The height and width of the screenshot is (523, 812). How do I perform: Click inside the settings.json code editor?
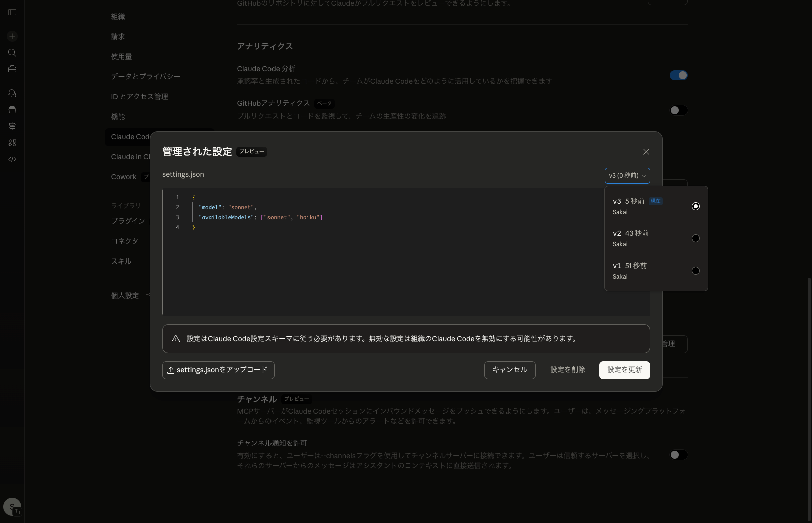click(x=381, y=266)
